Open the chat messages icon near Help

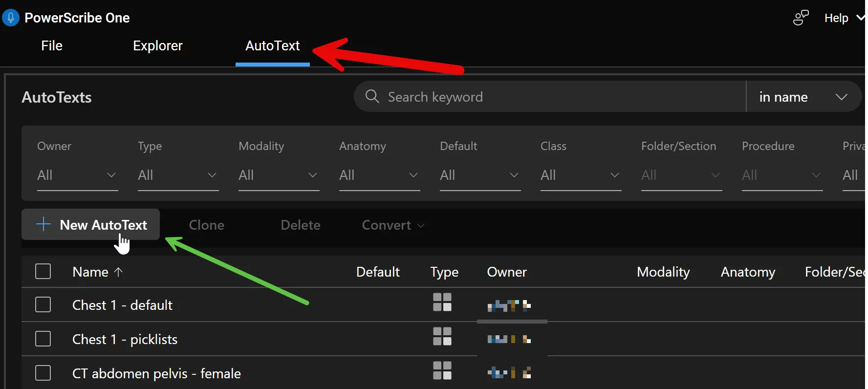[801, 18]
